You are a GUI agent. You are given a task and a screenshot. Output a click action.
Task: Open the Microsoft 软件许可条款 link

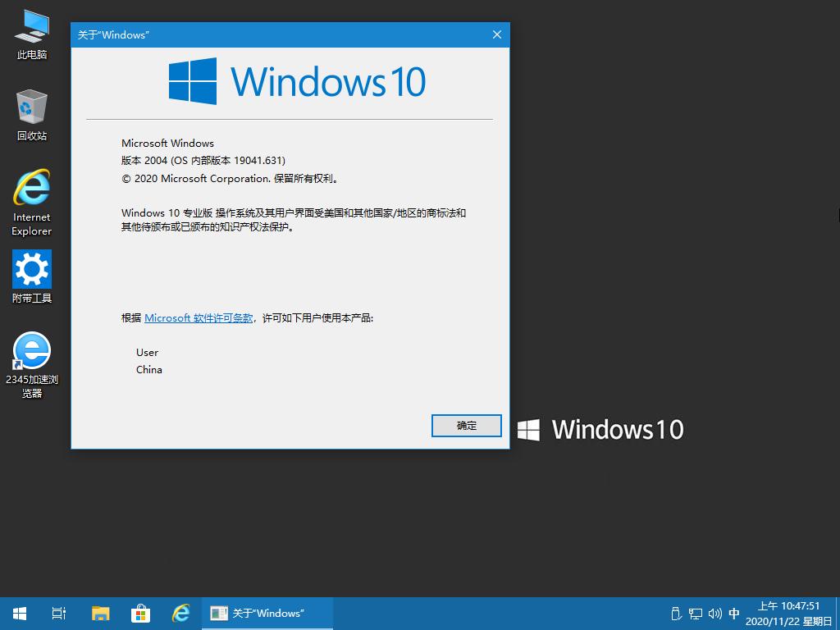click(x=199, y=317)
